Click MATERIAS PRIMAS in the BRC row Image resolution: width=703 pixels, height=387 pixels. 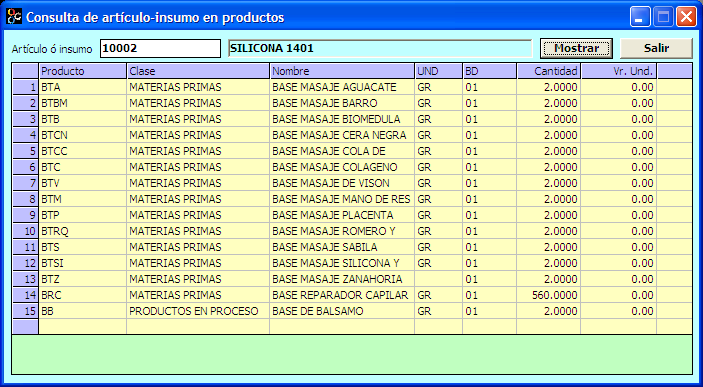click(198, 295)
